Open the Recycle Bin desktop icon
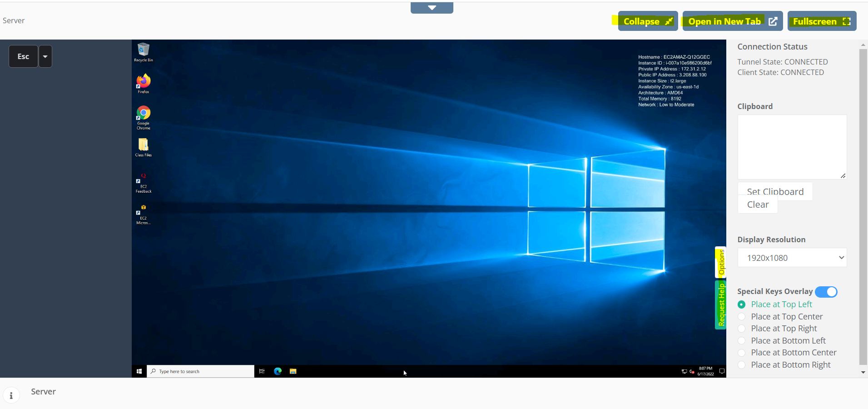This screenshot has width=868, height=409. click(x=144, y=52)
